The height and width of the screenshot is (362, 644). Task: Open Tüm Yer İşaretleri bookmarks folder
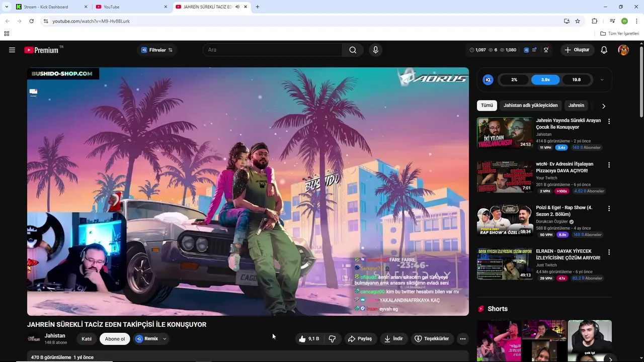click(620, 34)
